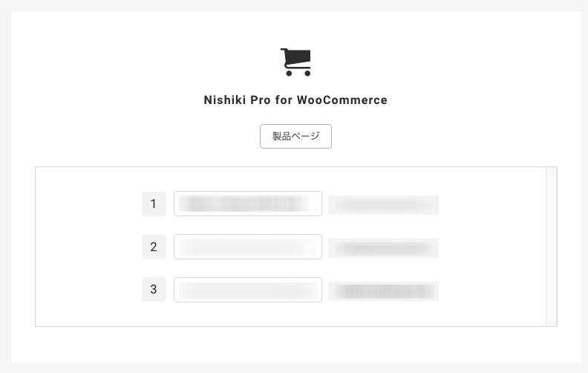588x373 pixels.
Task: Click the word WooCommerce in the title
Action: click(x=342, y=100)
